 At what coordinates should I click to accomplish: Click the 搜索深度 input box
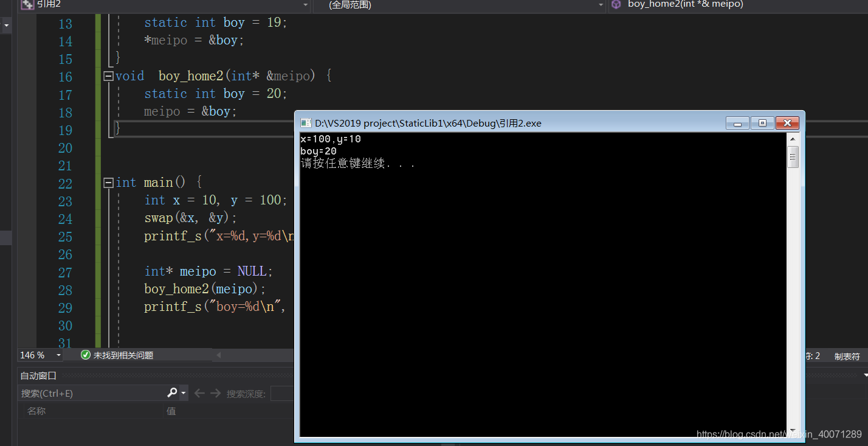tap(282, 394)
